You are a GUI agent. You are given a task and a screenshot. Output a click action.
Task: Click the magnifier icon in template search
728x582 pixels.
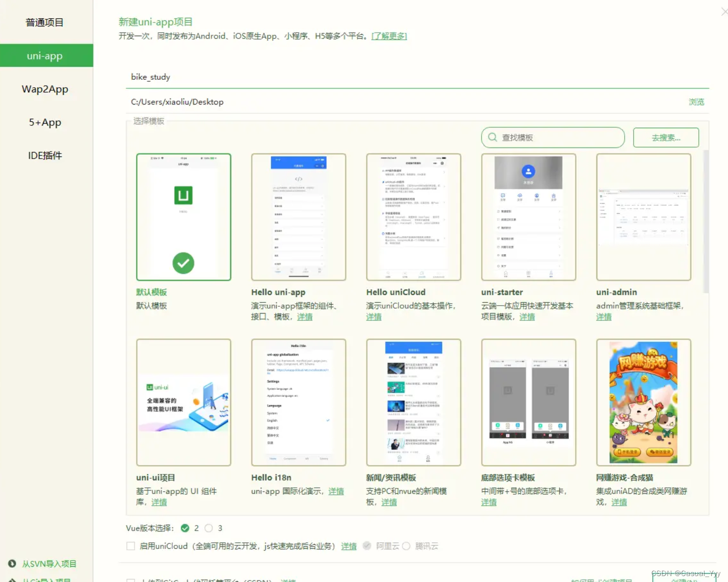coord(492,137)
